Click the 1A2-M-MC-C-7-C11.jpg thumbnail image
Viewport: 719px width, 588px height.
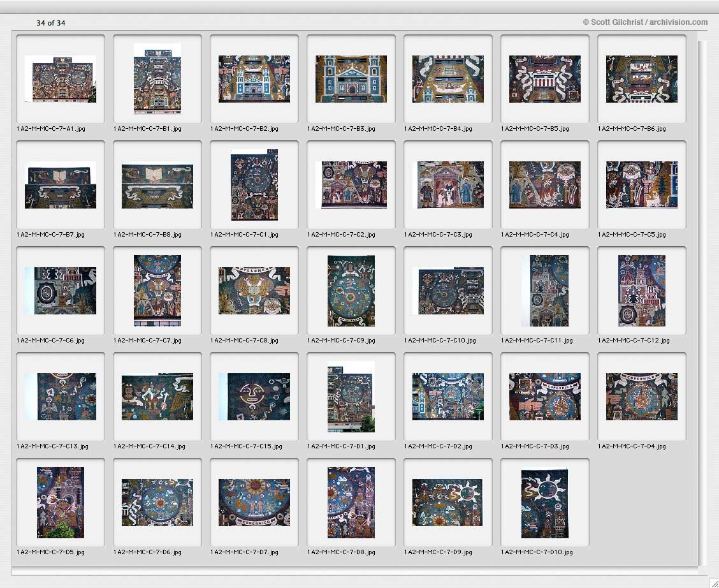545,291
